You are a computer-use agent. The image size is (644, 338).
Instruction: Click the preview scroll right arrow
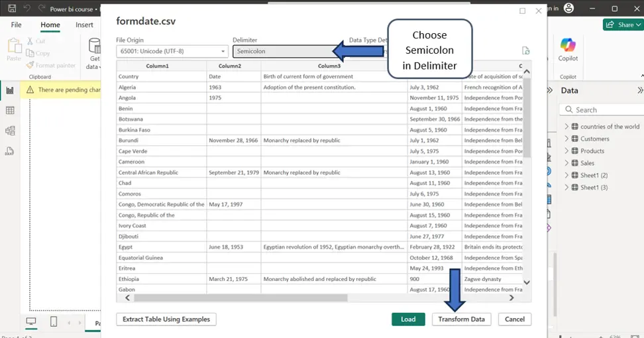[511, 298]
